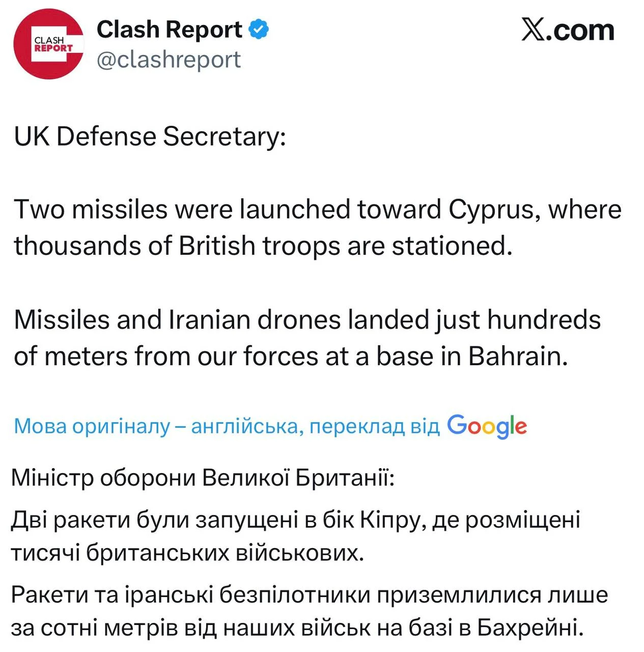Image resolution: width=644 pixels, height=652 pixels.
Task: Click the 'Two missiles were launched' line
Action: click(318, 210)
